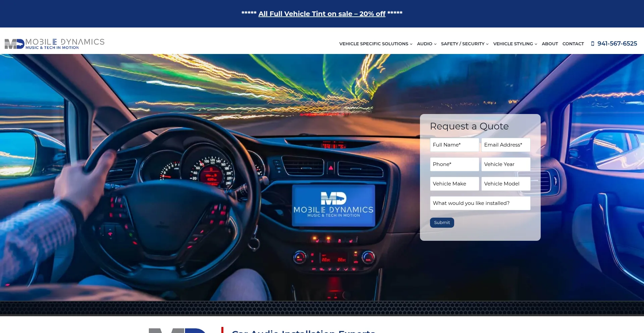Viewport: 644px width, 333px height.
Task: Open the full vehicle tint sale link
Action: [x=322, y=14]
